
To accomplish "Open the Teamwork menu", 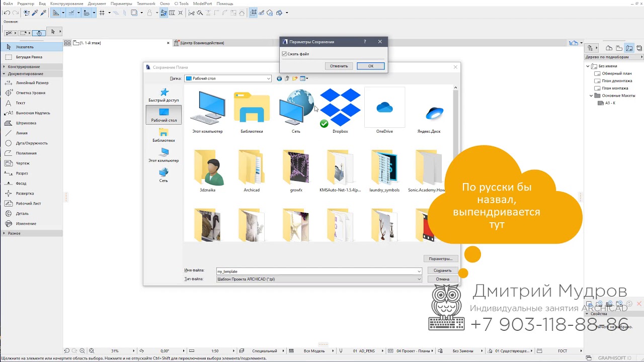I will click(146, 4).
